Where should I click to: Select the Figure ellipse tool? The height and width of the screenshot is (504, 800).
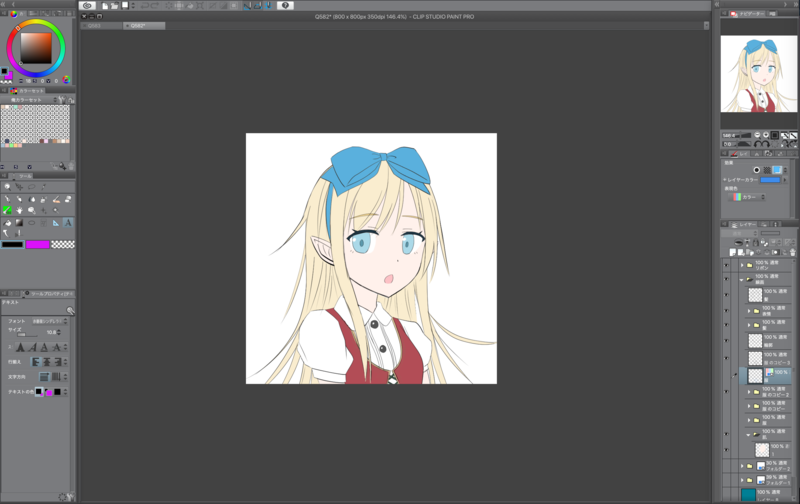pyautogui.click(x=32, y=223)
